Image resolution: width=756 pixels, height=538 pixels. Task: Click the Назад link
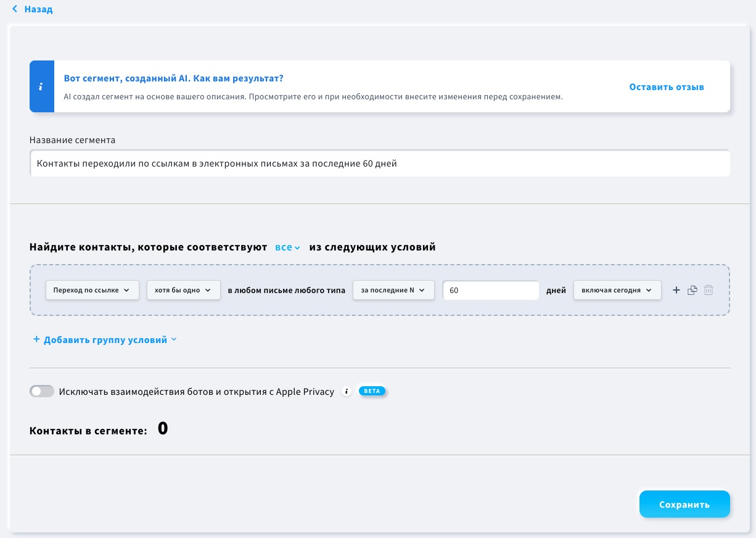pos(38,9)
